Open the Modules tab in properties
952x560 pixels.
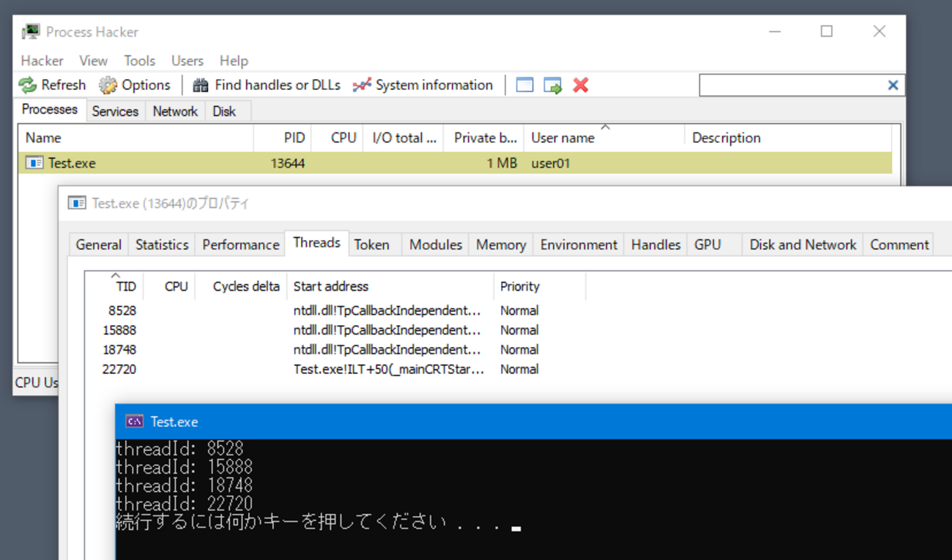click(436, 244)
